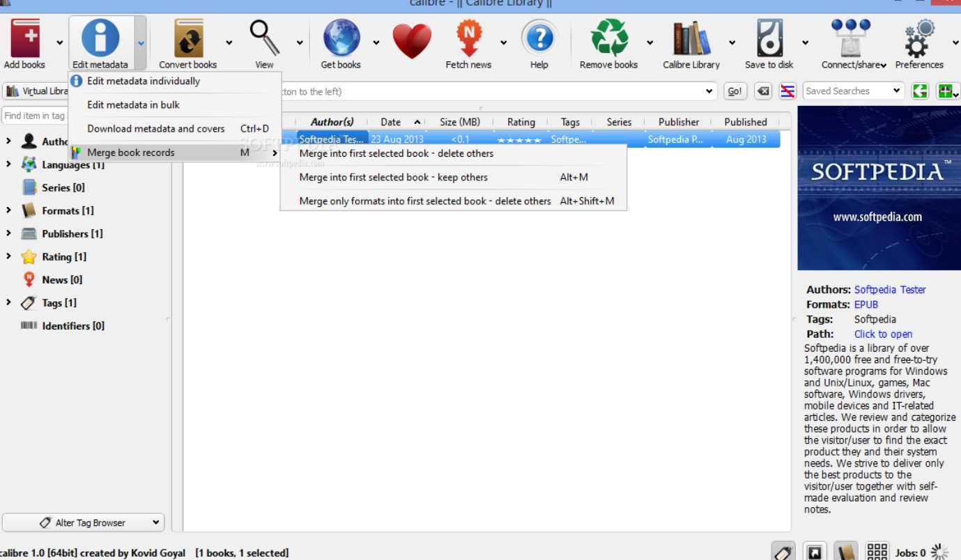Choose Merge into first selected book - delete others

(x=454, y=153)
